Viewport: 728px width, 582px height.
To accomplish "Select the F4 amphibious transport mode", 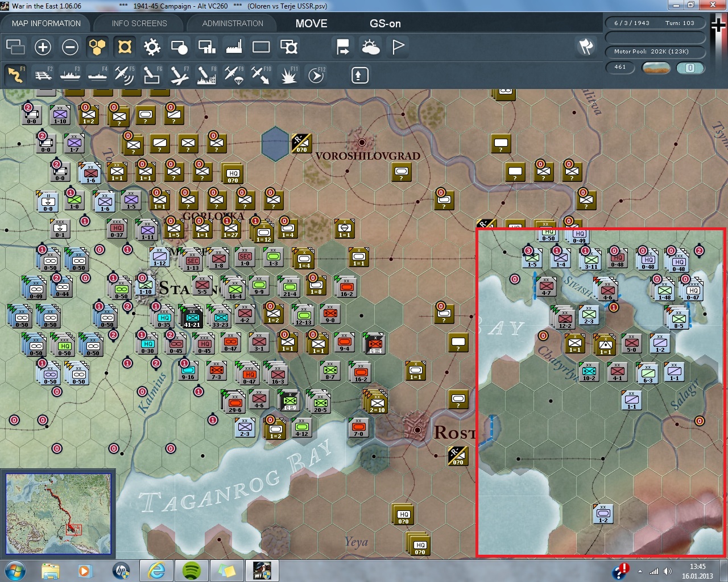I will click(x=98, y=75).
